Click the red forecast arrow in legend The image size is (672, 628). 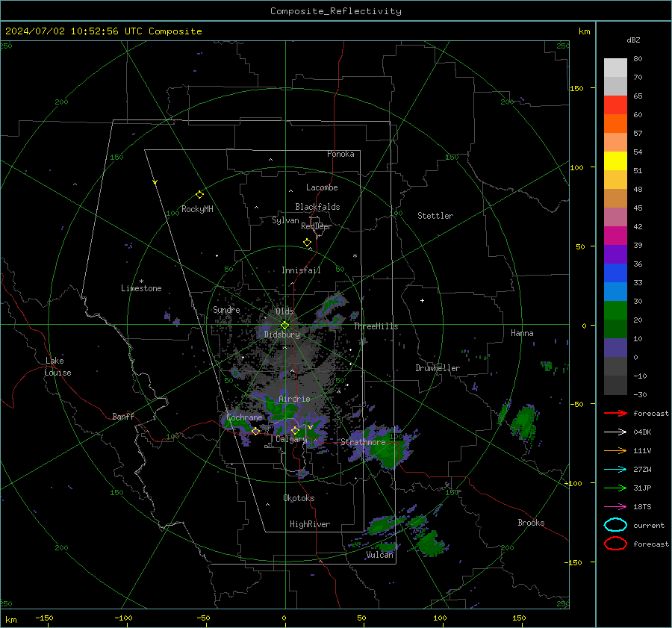click(x=615, y=413)
